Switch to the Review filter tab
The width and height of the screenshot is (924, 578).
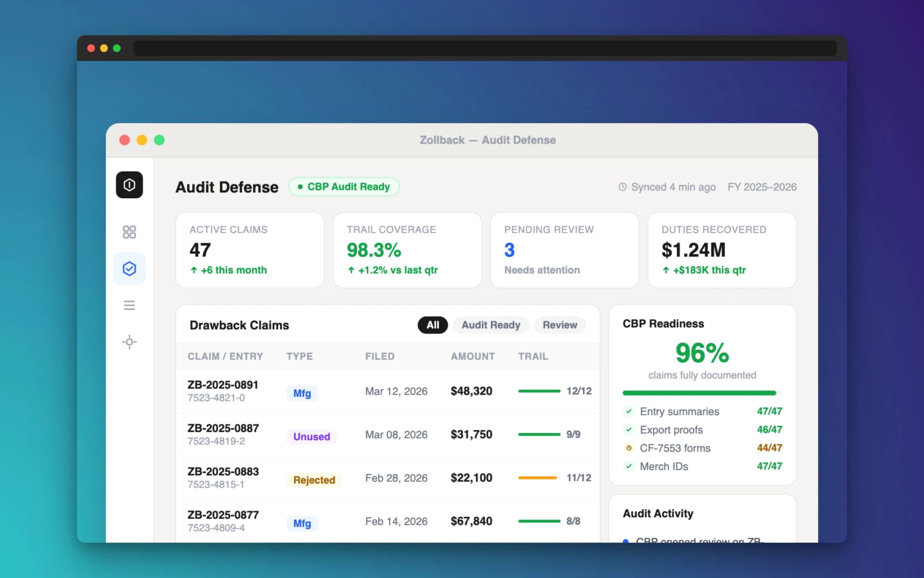(559, 325)
